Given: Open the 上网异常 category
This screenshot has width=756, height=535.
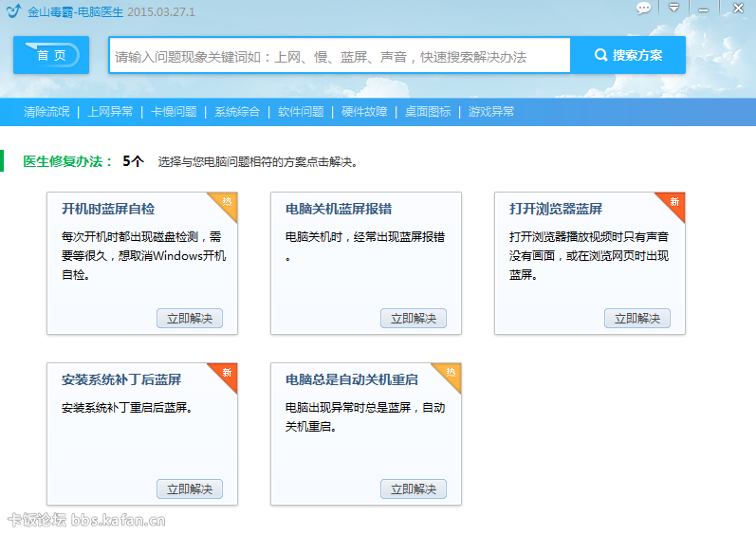Looking at the screenshot, I should tap(110, 112).
